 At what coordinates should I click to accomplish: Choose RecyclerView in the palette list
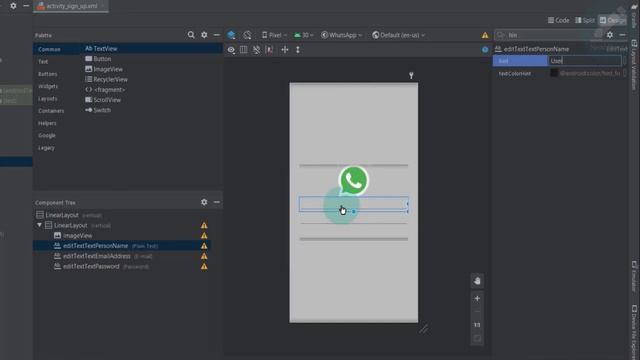106,80
